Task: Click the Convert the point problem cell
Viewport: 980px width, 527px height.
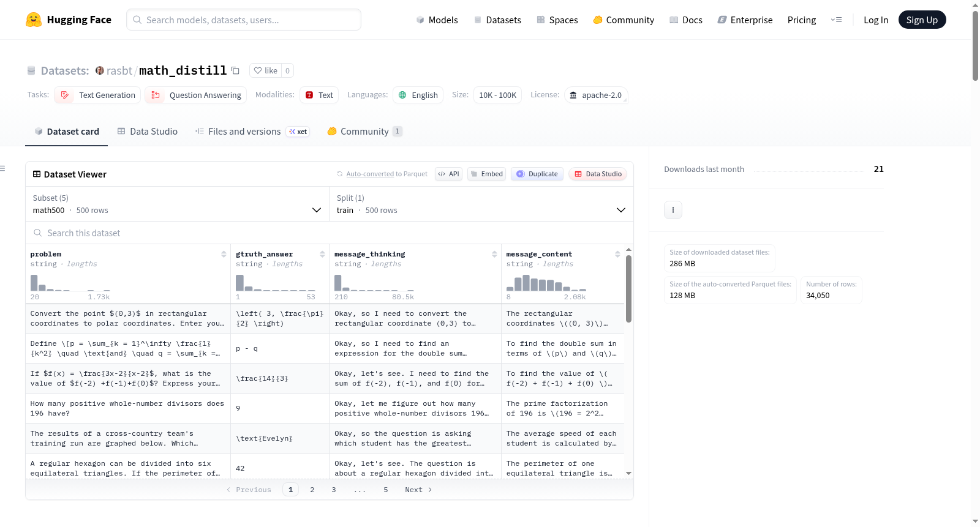Action: tap(128, 318)
